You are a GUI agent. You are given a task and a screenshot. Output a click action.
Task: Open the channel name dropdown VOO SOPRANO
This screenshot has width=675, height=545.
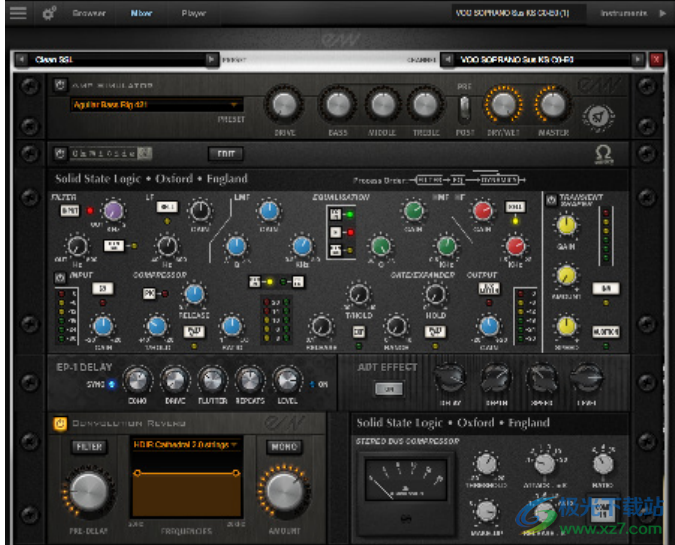(542, 59)
